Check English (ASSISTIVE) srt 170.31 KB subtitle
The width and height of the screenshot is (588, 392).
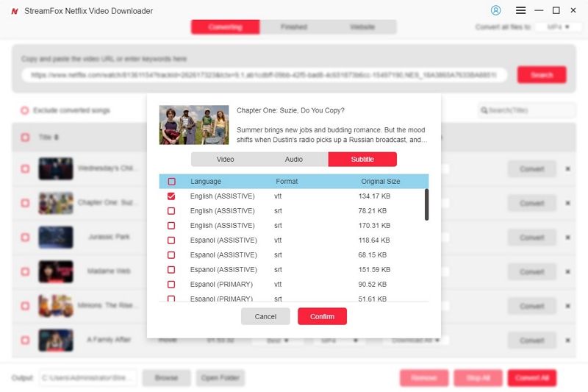[x=171, y=226]
